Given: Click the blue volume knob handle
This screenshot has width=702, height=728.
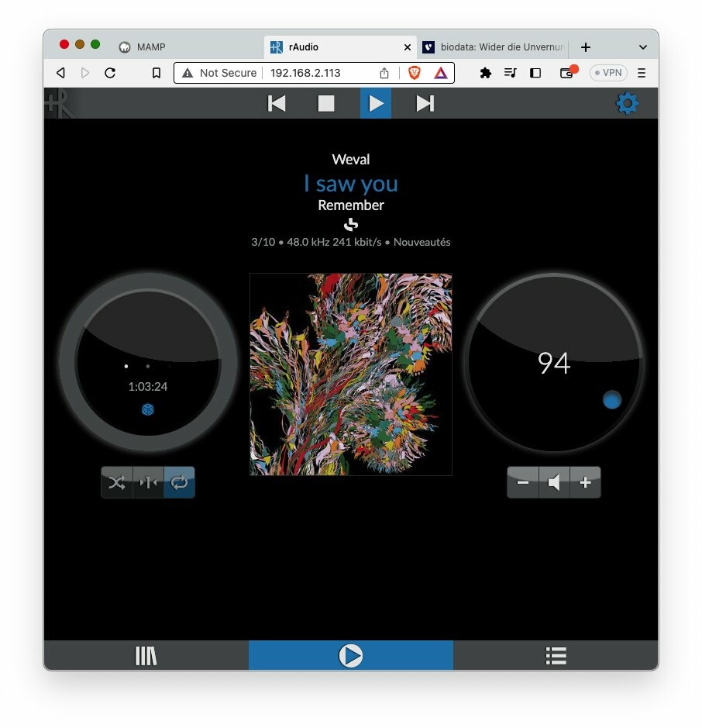Looking at the screenshot, I should 612,399.
